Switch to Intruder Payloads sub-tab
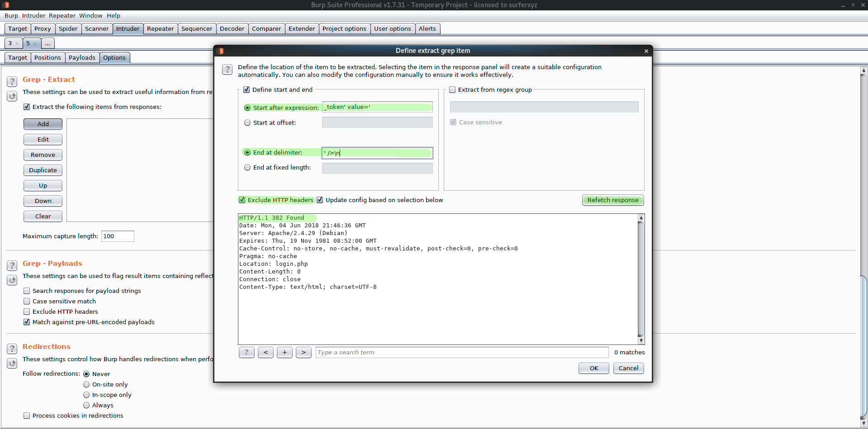Image resolution: width=868 pixels, height=429 pixels. (x=82, y=57)
